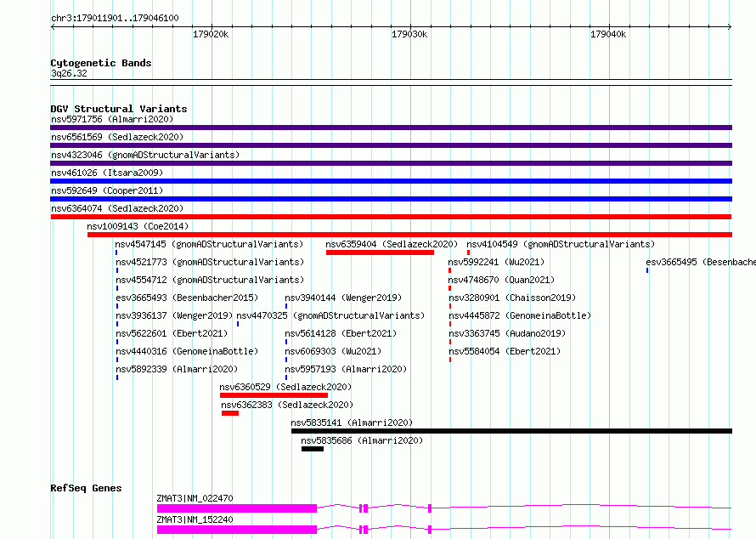Click nsv5835141 (Almarri2020) label
This screenshot has width=756, height=539.
pos(352,423)
